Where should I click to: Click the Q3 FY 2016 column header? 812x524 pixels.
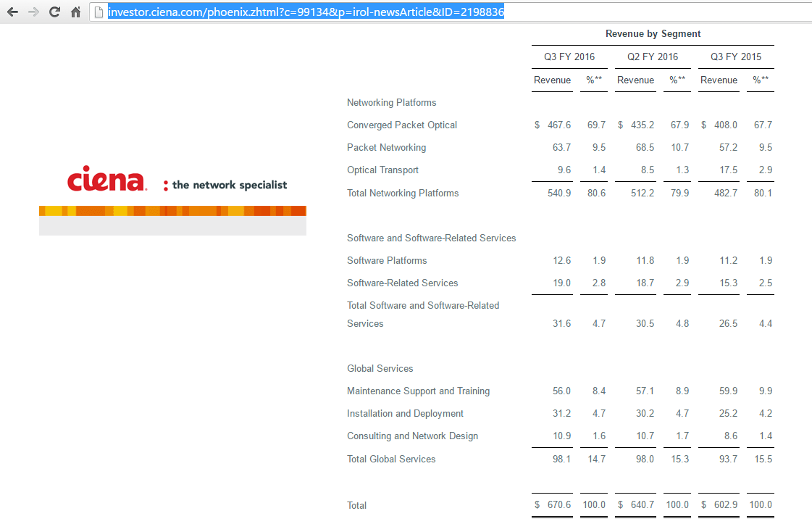pyautogui.click(x=569, y=57)
